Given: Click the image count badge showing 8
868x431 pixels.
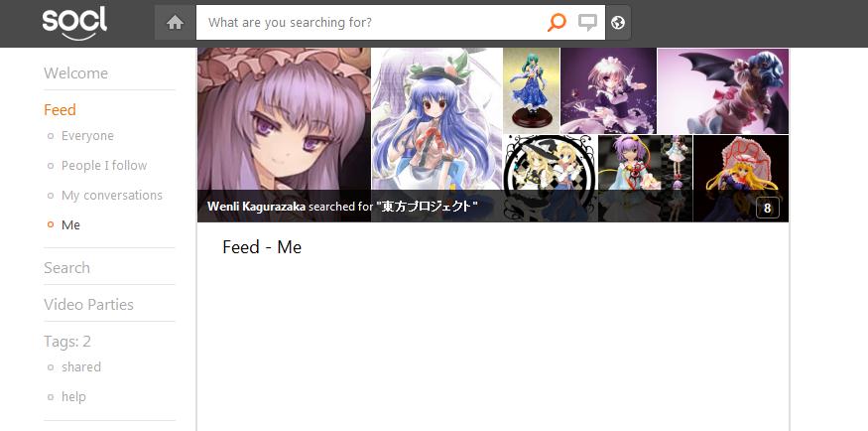Looking at the screenshot, I should (x=767, y=208).
